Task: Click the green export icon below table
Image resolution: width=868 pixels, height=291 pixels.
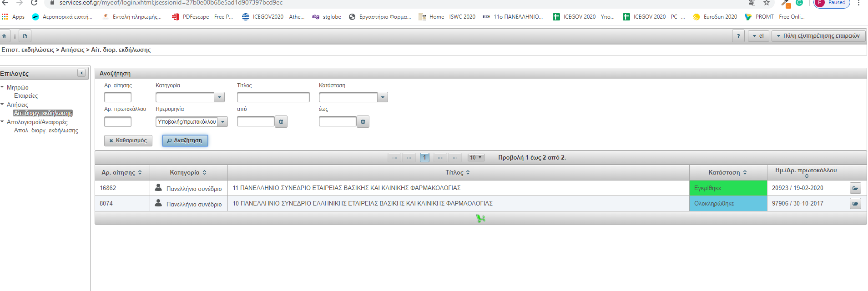Action: click(480, 218)
